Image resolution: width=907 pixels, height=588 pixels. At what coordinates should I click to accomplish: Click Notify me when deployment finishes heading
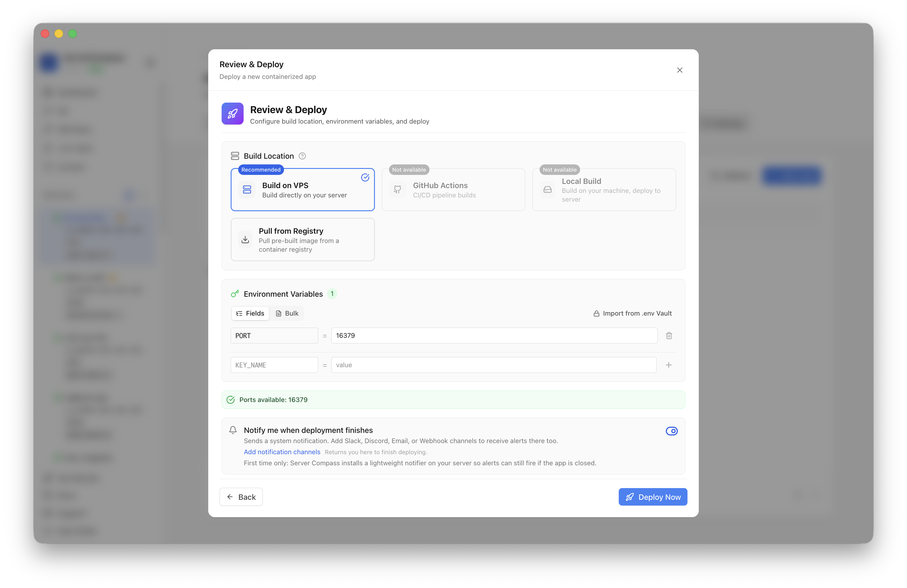pos(308,430)
